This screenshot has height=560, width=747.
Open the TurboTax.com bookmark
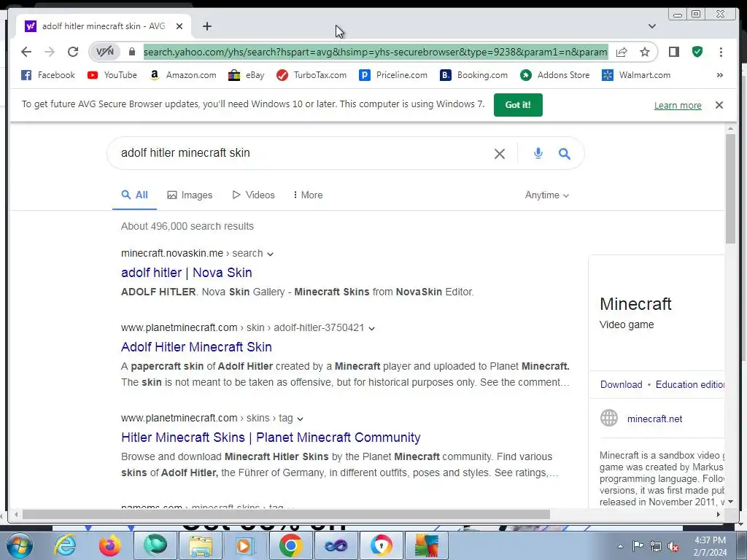pyautogui.click(x=311, y=75)
